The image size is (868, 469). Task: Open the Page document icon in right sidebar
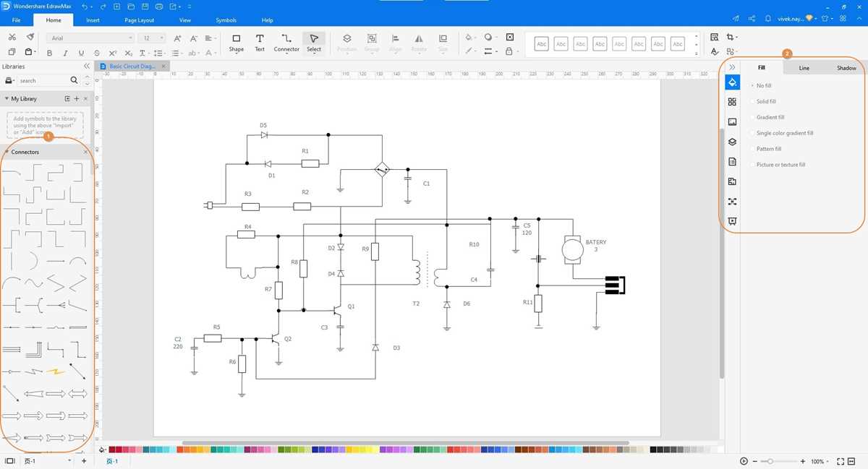coord(732,161)
